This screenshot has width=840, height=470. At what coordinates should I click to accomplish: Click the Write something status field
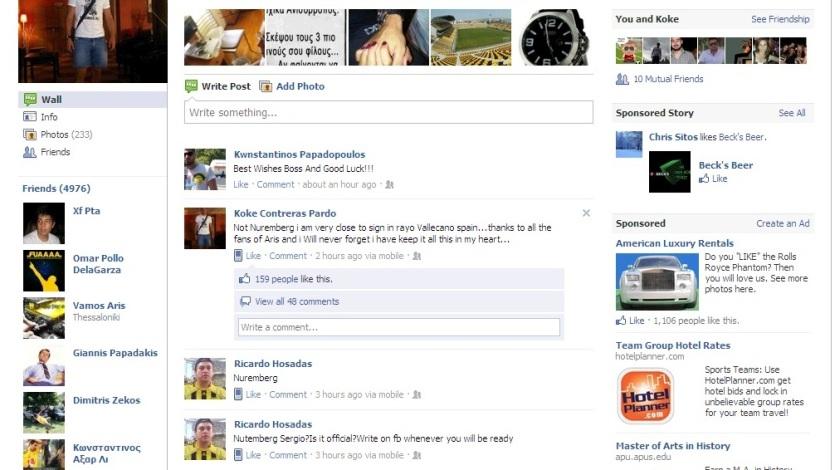[x=388, y=113]
